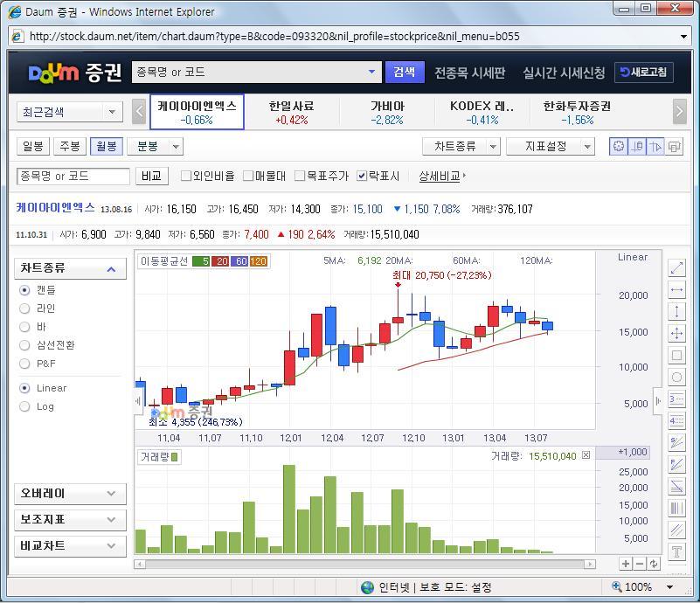The height and width of the screenshot is (603, 700).
Task: Select the rectangle drawing tool
Action: (x=676, y=356)
